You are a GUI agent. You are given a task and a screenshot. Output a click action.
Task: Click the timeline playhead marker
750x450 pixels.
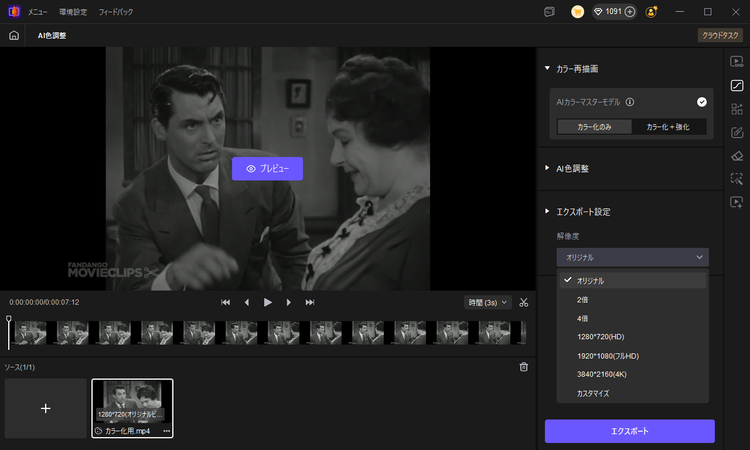tap(9, 320)
